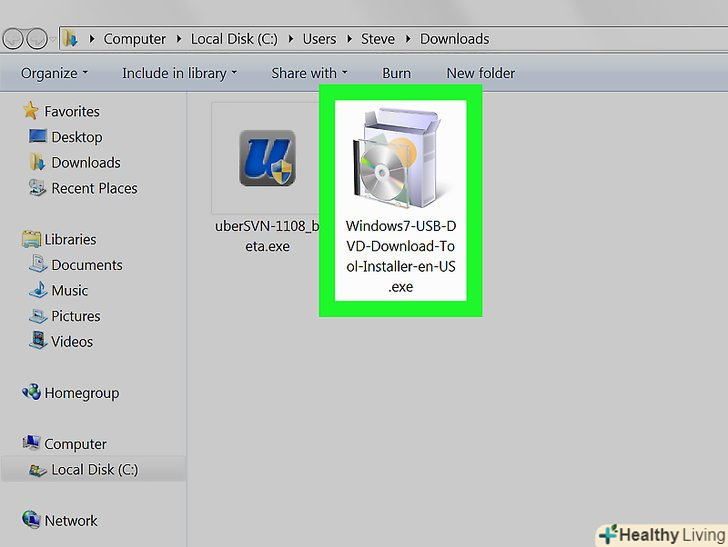Click the Documents library icon
Viewport: 728px width, 547px height.
[38, 264]
